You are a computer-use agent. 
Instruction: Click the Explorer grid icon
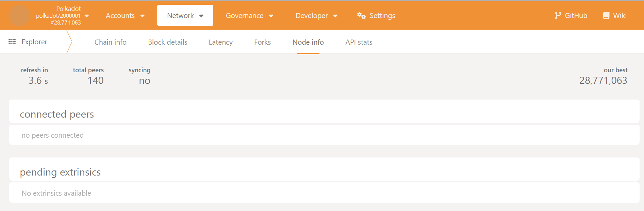(x=12, y=42)
